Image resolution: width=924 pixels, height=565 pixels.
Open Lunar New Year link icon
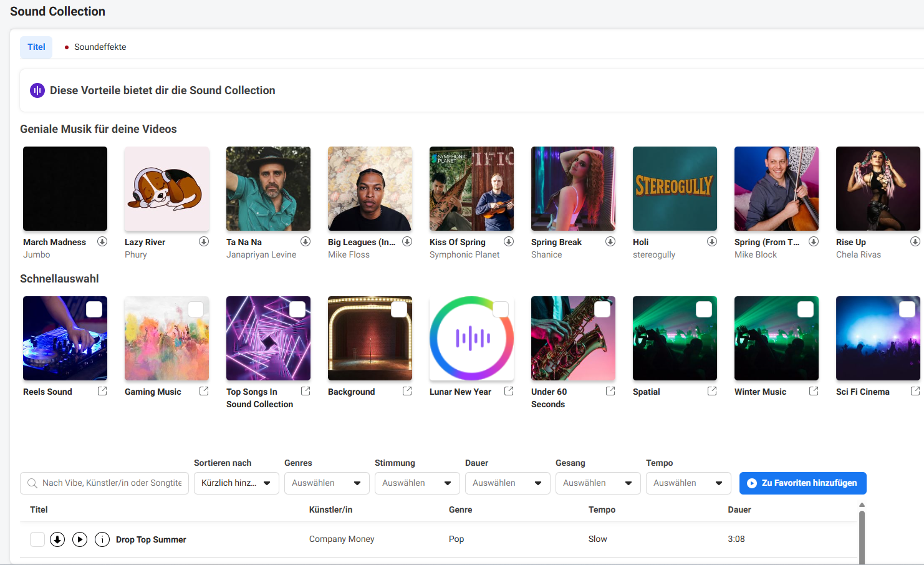509,391
